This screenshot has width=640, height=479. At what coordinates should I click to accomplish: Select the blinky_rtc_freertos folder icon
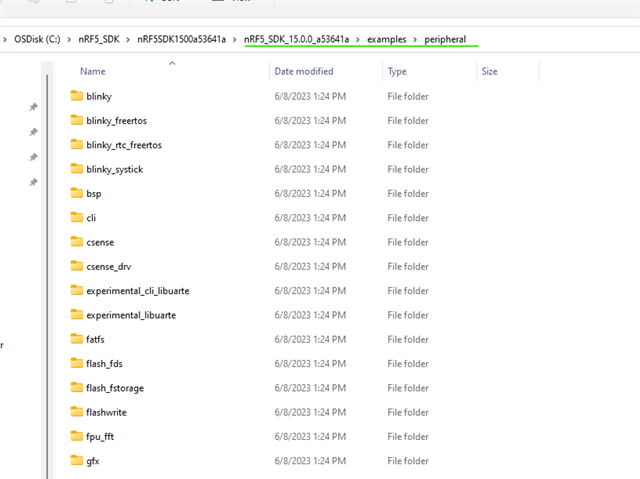coord(76,144)
